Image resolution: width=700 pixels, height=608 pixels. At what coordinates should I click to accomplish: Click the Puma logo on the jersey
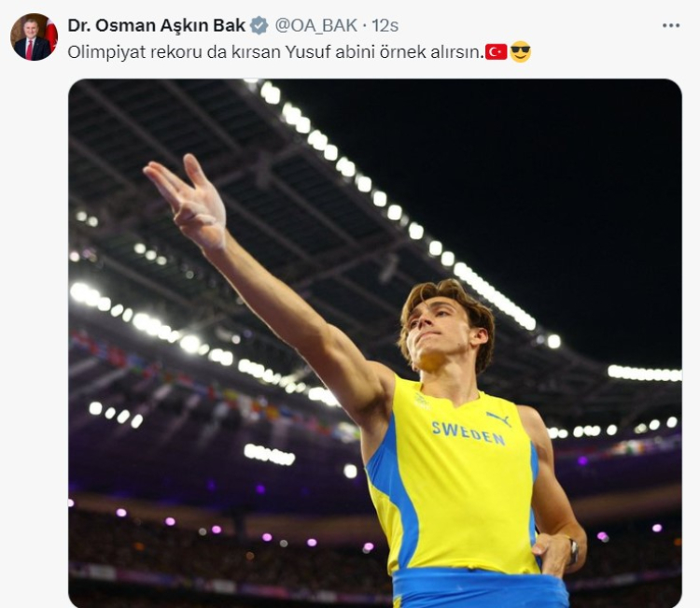tap(498, 418)
